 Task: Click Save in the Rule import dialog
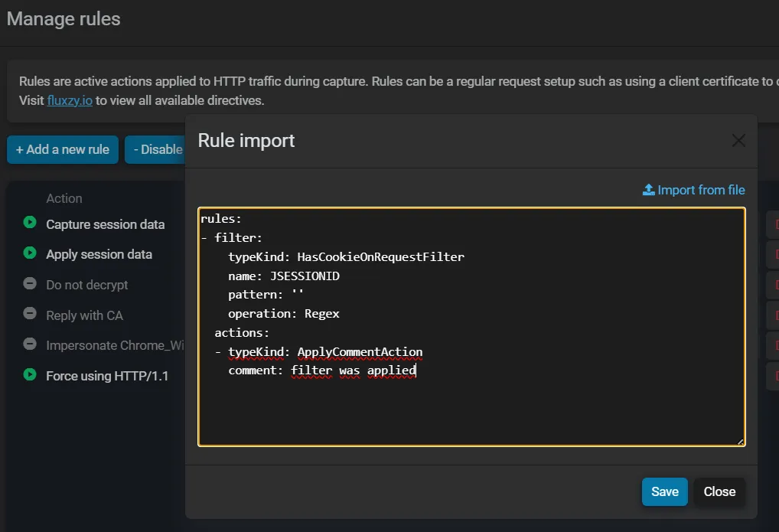pyautogui.click(x=665, y=491)
